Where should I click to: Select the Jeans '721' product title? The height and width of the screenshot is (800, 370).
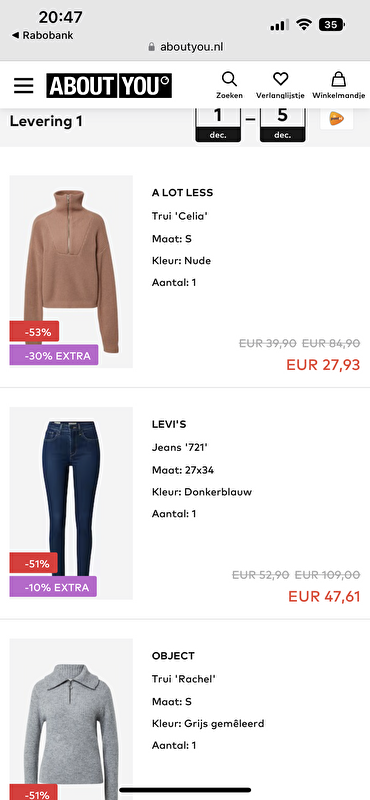click(x=180, y=448)
